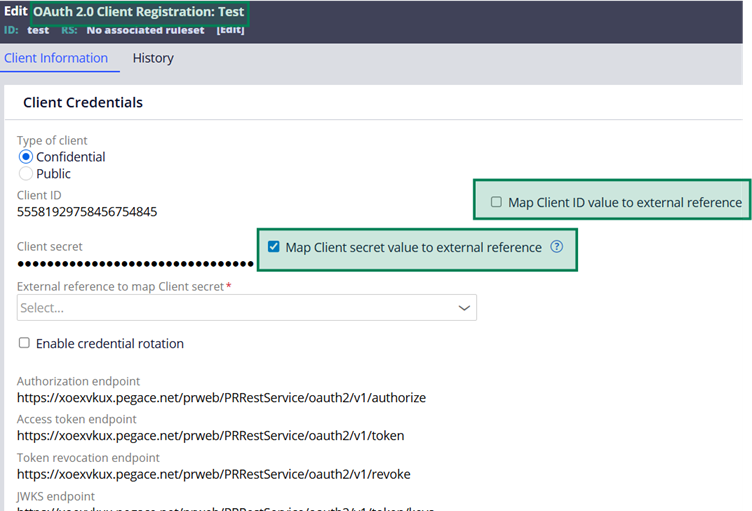The height and width of the screenshot is (511, 752).
Task: Uncheck Map Client secret value to external reference
Action: 274,247
